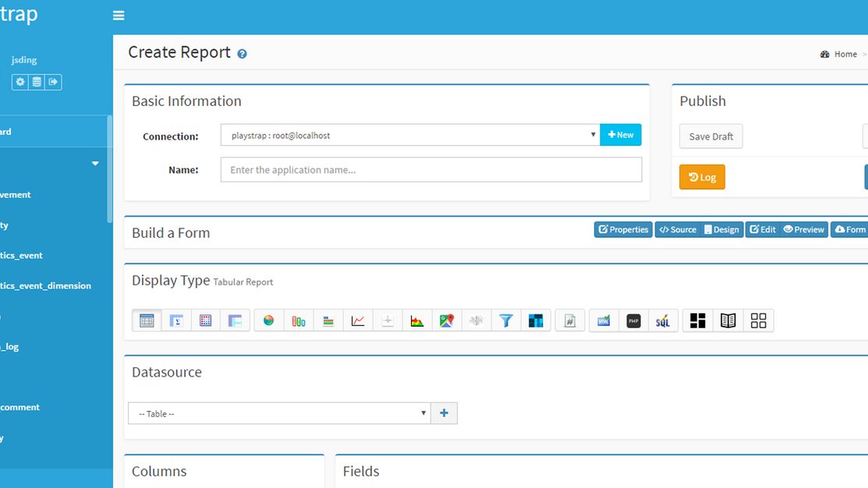
Task: Open tics_event_dimension in sidebar
Action: (45, 285)
